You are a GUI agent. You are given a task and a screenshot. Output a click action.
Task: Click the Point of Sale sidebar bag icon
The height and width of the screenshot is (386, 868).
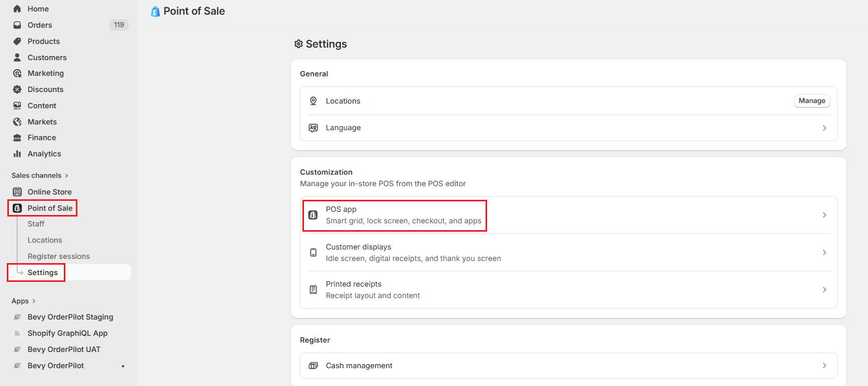(x=17, y=208)
